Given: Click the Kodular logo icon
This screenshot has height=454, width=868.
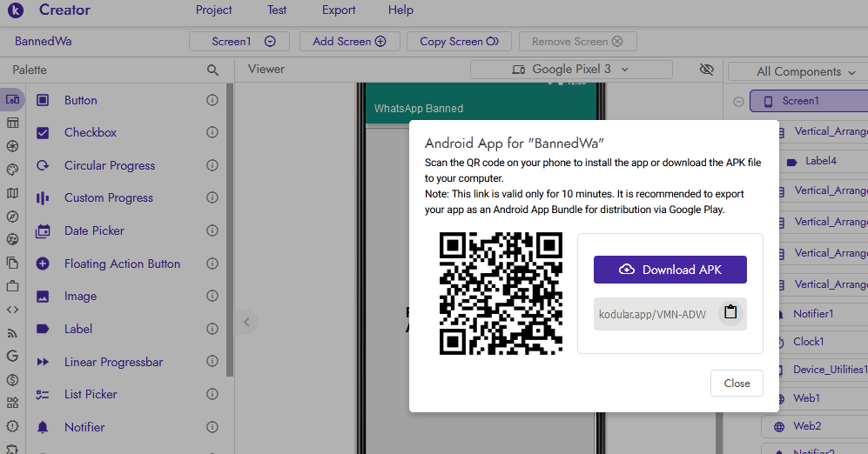Looking at the screenshot, I should pyautogui.click(x=16, y=10).
